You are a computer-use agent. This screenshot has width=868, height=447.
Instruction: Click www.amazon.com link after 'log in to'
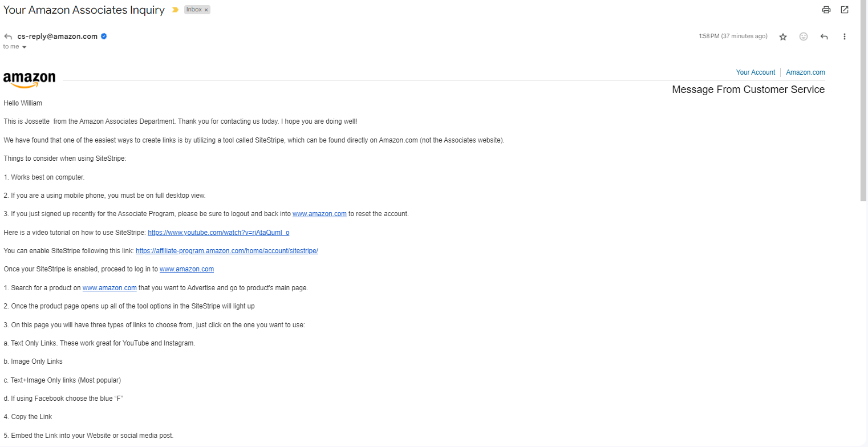pos(186,269)
